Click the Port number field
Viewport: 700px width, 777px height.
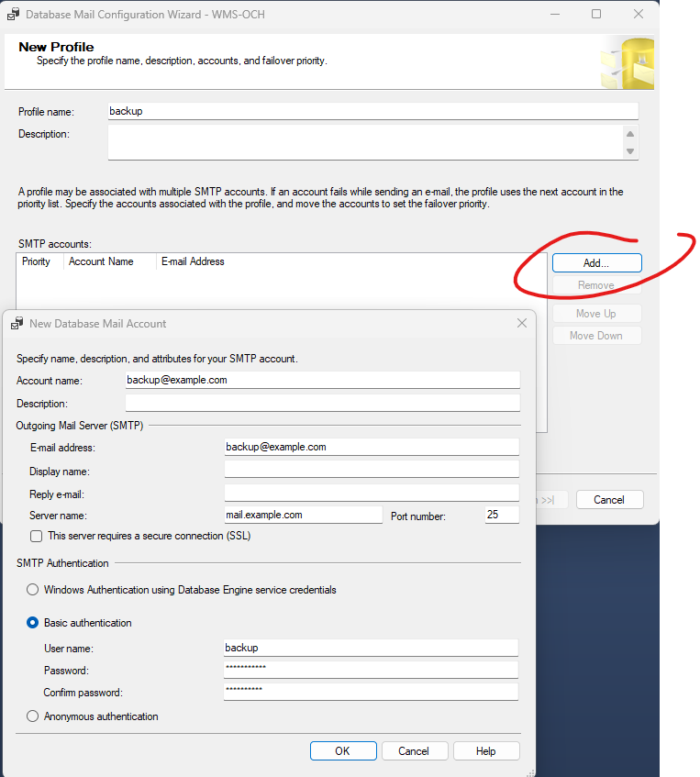(502, 515)
